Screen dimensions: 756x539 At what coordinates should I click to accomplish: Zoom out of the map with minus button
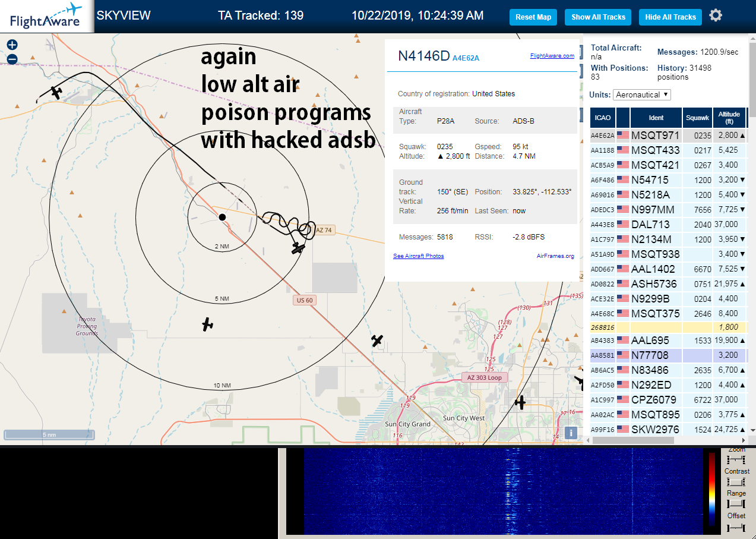click(12, 59)
